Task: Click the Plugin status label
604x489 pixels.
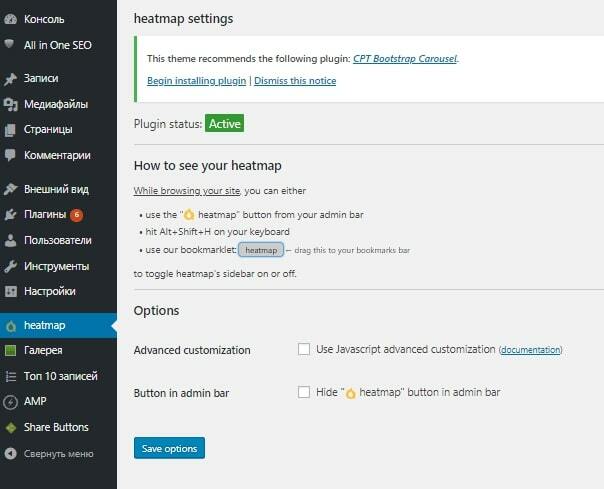Action: click(168, 124)
